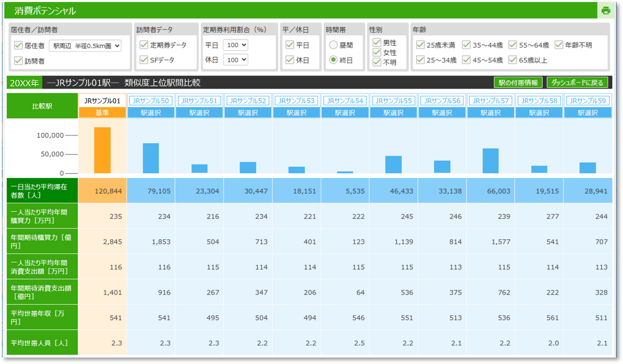
Task: Click 駅選択 under JRサンプル59
Action: pyautogui.click(x=588, y=113)
